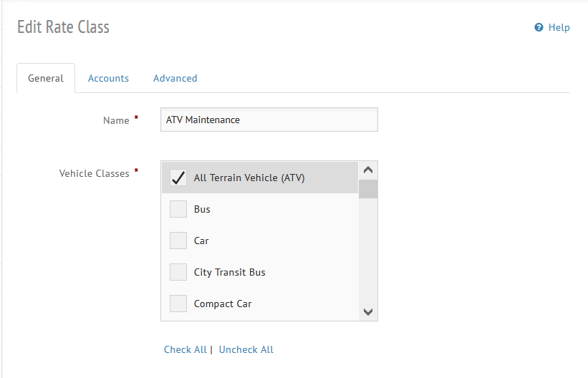
Task: Select the All Terrain Vehicle (ATV) label
Action: coord(249,178)
